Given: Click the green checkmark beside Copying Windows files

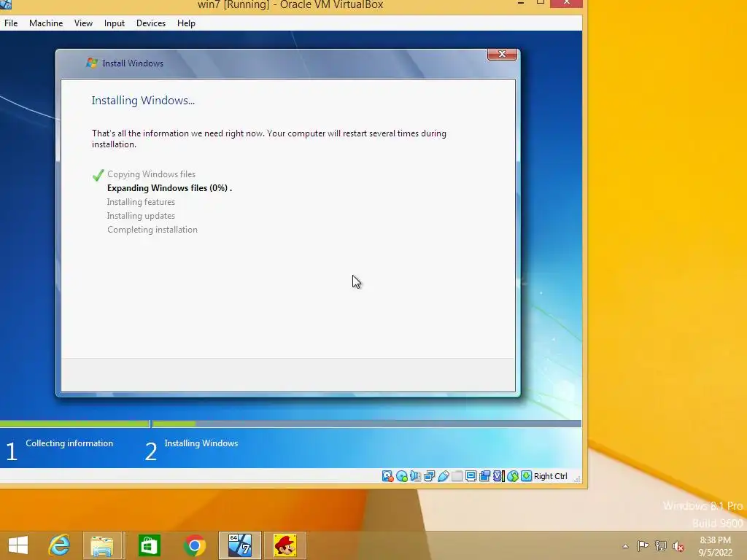Looking at the screenshot, I should point(98,175).
